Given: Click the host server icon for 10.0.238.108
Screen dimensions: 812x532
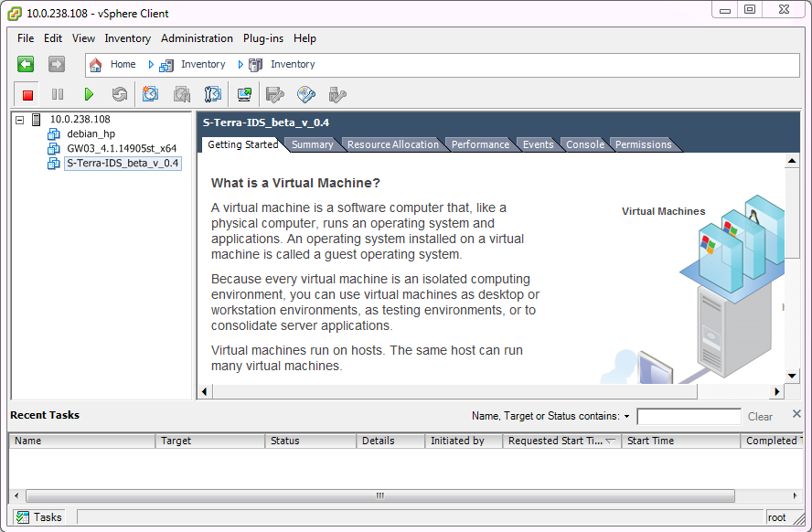Looking at the screenshot, I should [37, 120].
